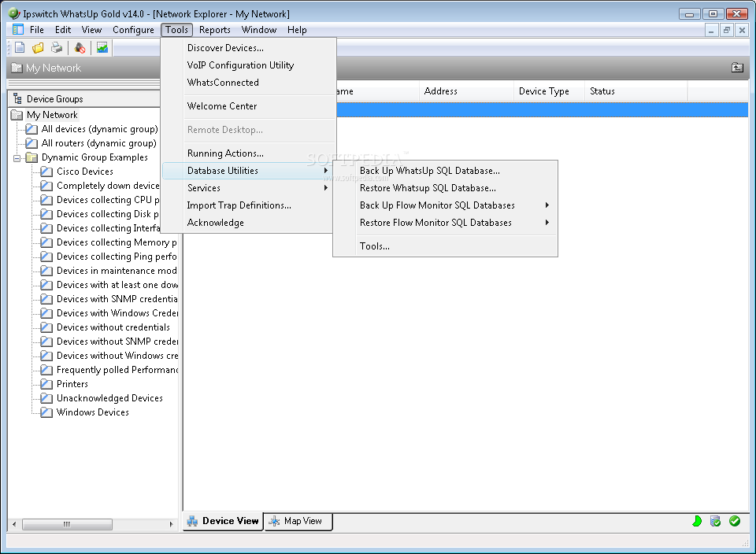
Task: Restore the inner document window
Action: click(727, 31)
